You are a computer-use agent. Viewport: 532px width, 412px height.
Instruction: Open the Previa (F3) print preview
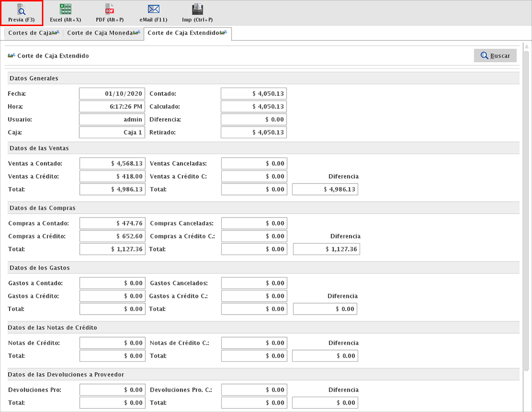pos(21,13)
